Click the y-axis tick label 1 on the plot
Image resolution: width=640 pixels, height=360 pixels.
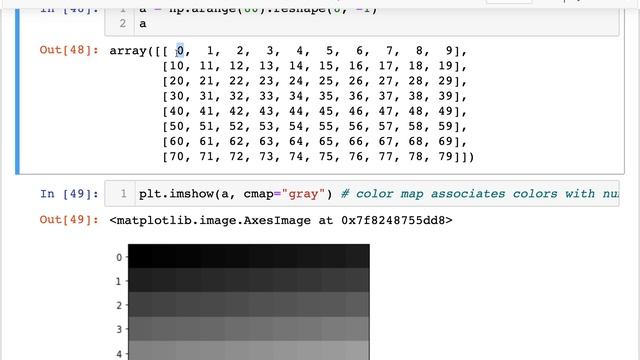(x=119, y=282)
